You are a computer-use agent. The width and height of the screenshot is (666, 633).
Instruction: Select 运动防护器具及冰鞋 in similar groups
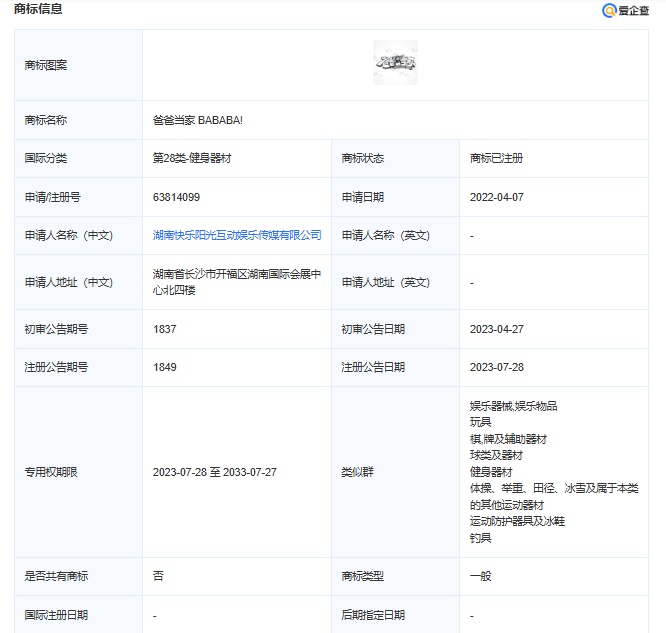click(x=517, y=521)
